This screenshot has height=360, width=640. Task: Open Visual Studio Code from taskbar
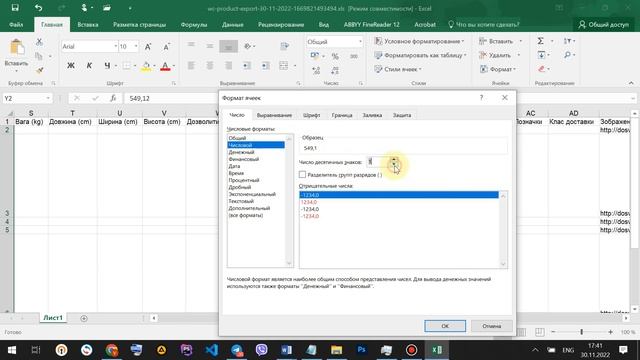pyautogui.click(x=211, y=350)
